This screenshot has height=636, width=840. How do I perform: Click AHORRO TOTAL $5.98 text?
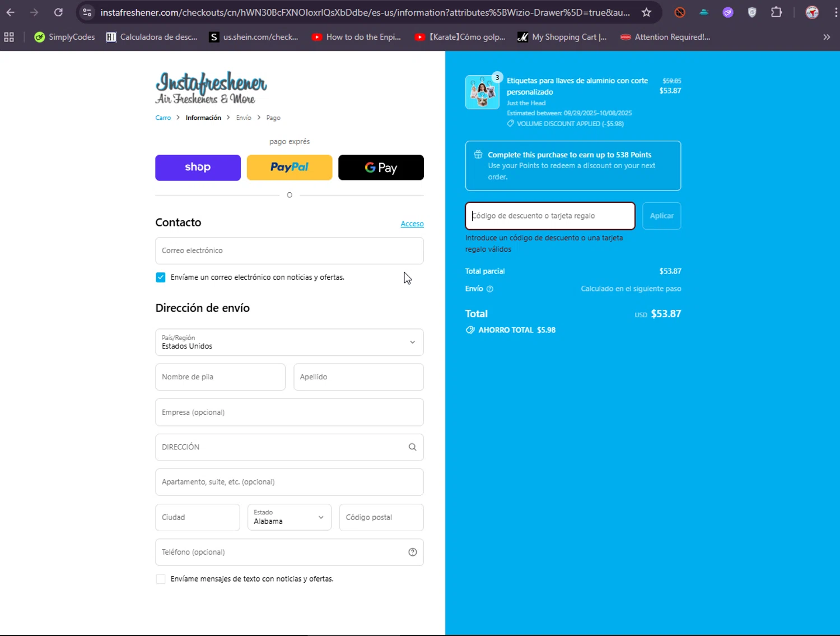(517, 330)
